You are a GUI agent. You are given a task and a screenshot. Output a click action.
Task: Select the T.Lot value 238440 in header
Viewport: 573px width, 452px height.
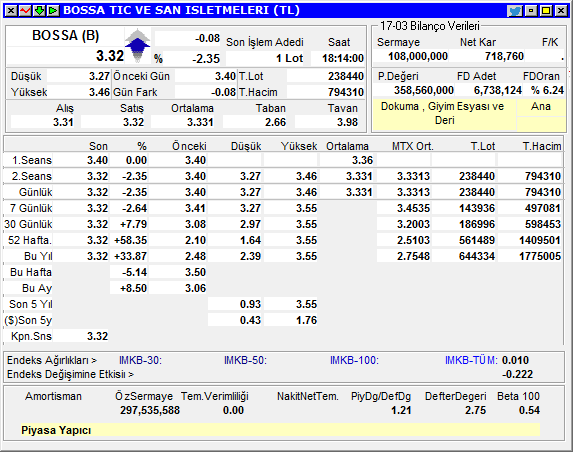coord(346,76)
